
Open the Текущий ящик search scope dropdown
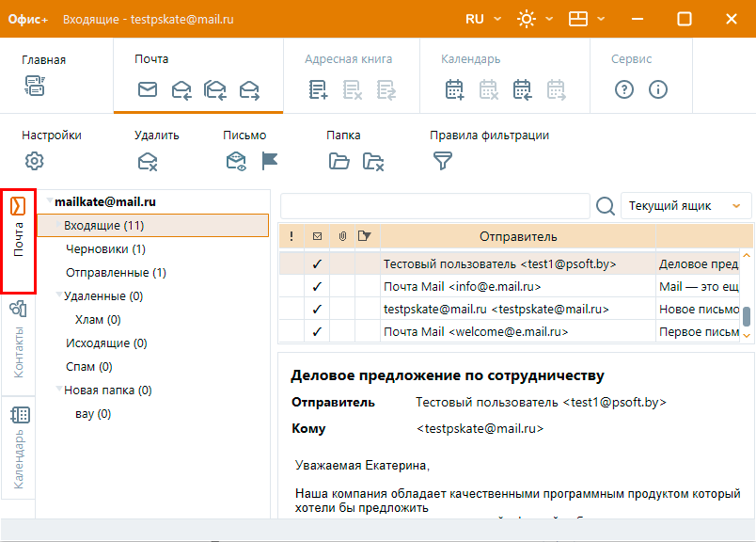(x=686, y=206)
